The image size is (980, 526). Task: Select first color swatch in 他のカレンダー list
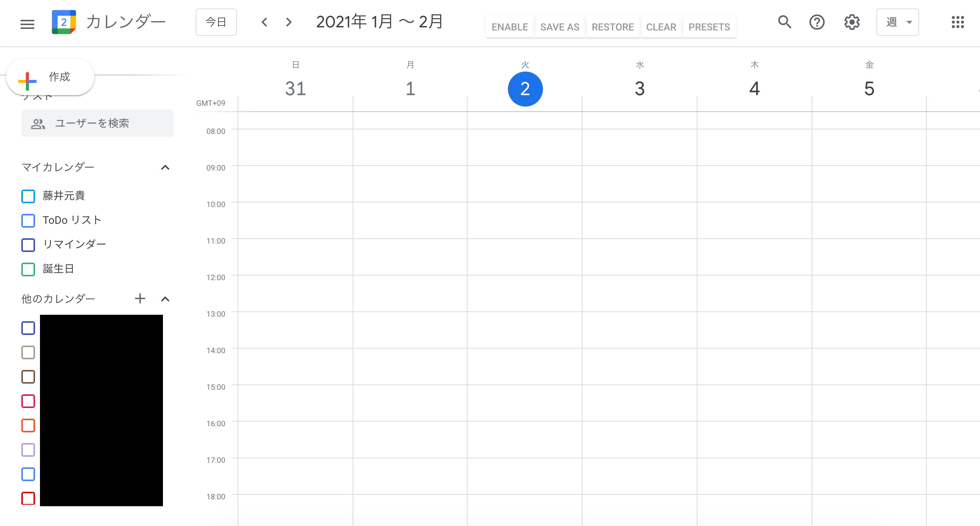coord(28,328)
